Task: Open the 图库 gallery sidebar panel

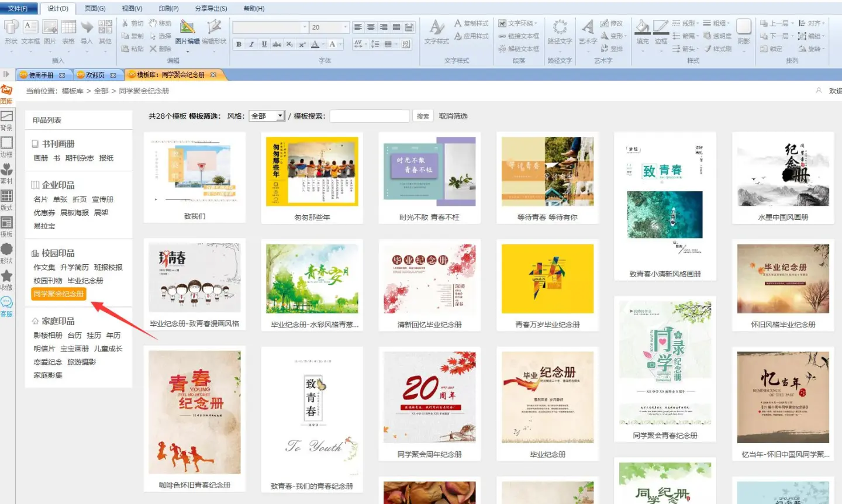Action: click(6, 92)
